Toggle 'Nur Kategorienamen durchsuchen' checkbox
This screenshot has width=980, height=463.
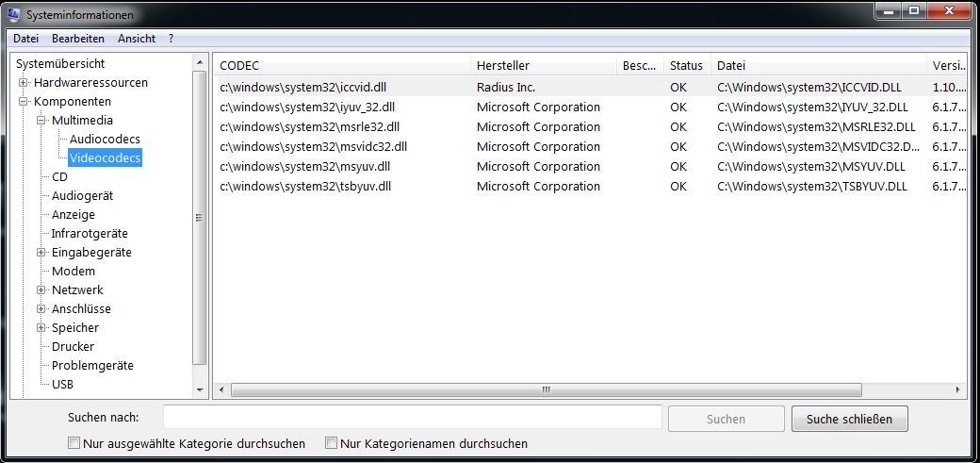click(x=332, y=443)
